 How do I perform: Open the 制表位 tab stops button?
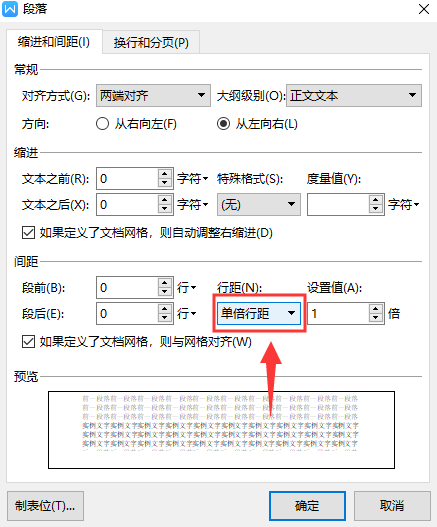(x=45, y=506)
